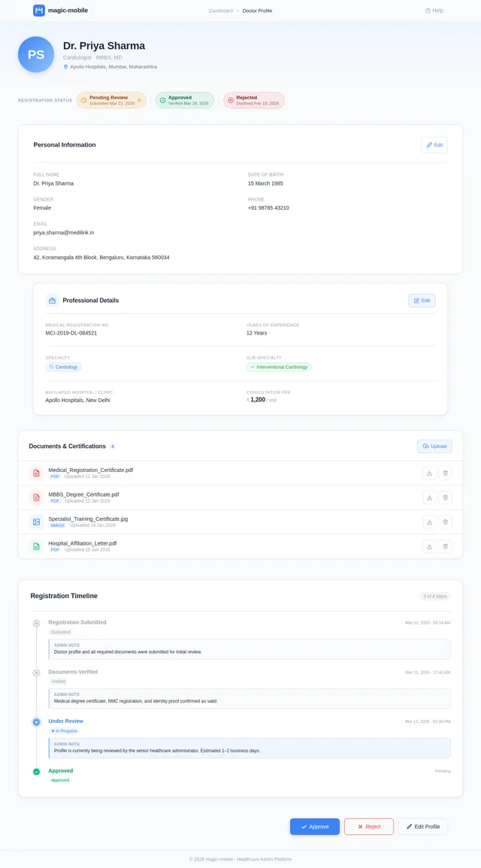Select the Approved status badge
The width and height of the screenshot is (481, 868).
(185, 100)
